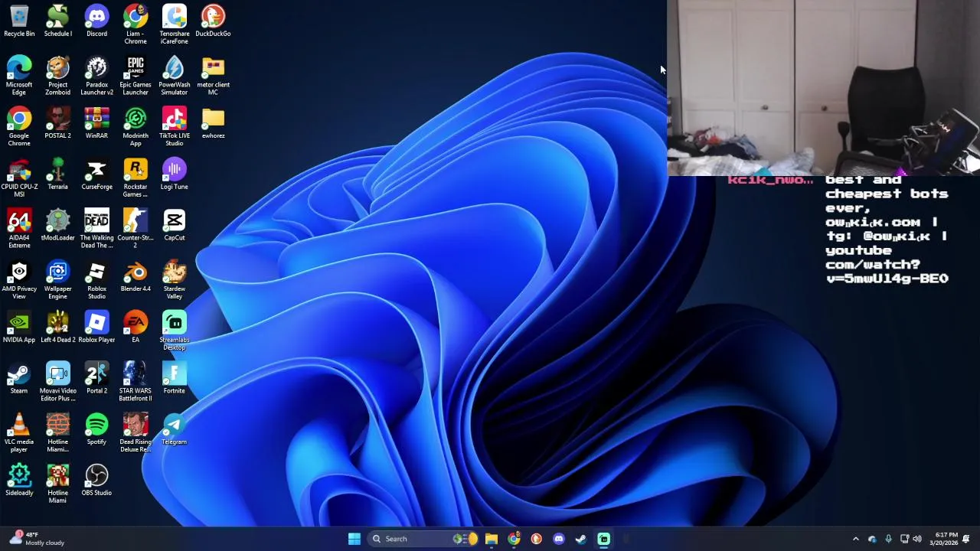Select the Spotify desktop icon

pos(96,429)
